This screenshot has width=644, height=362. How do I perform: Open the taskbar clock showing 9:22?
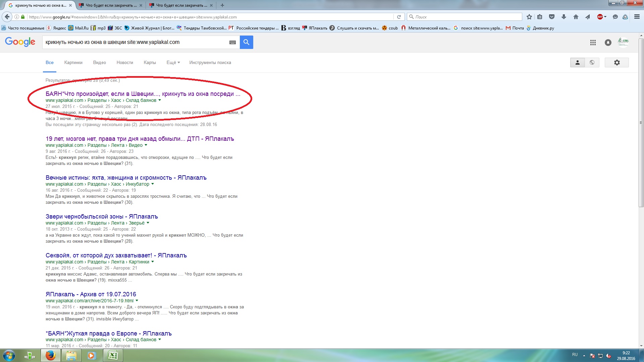click(626, 356)
